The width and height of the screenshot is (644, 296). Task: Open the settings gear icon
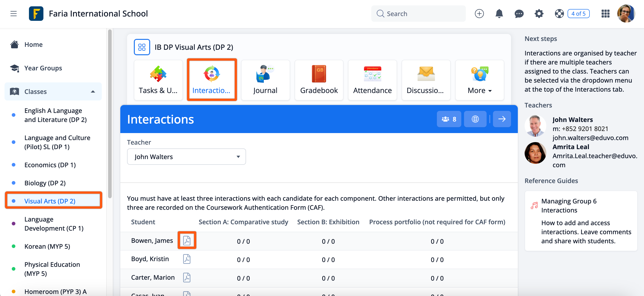coord(539,14)
